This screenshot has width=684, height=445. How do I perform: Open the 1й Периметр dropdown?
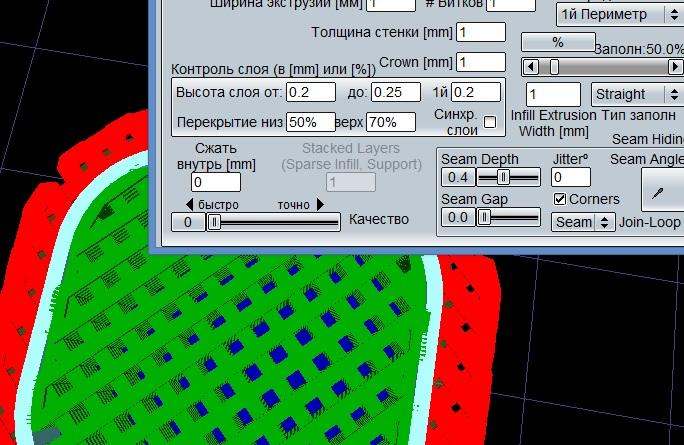coord(620,15)
